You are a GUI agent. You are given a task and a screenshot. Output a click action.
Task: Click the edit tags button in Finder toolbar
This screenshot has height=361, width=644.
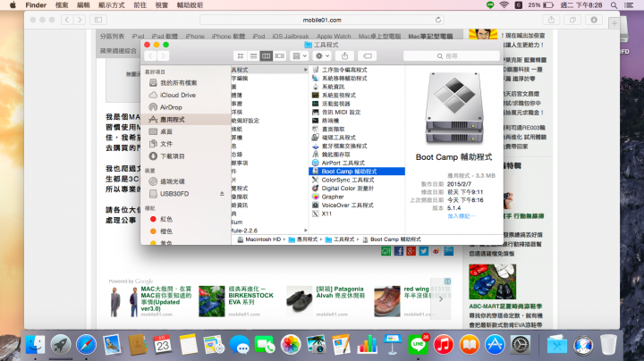368,55
